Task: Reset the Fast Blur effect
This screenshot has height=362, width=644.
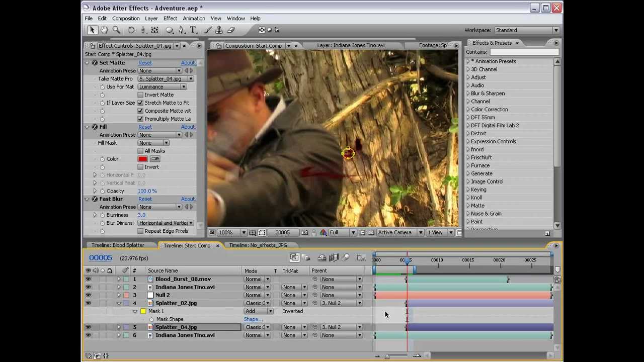Action: 145,199
